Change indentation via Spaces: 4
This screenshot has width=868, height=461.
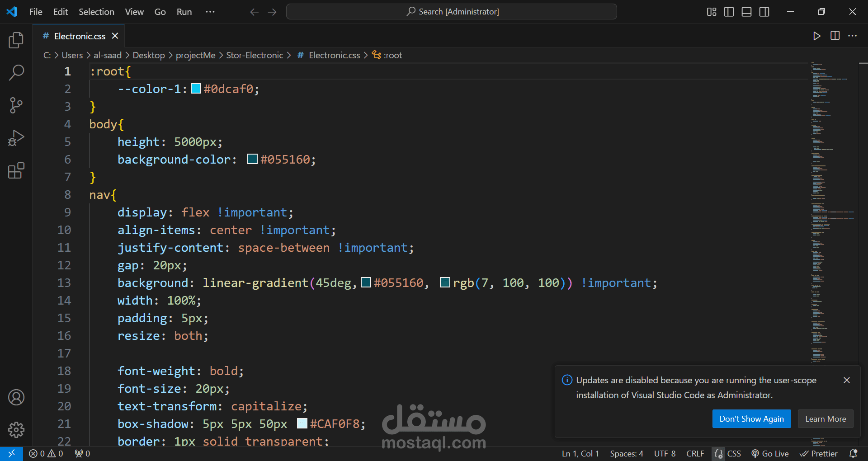(626, 453)
